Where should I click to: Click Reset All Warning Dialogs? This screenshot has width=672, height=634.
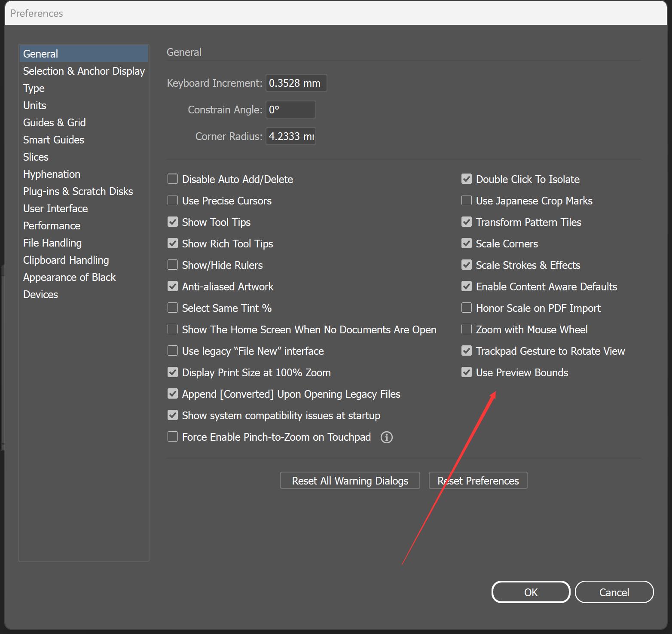click(x=349, y=480)
